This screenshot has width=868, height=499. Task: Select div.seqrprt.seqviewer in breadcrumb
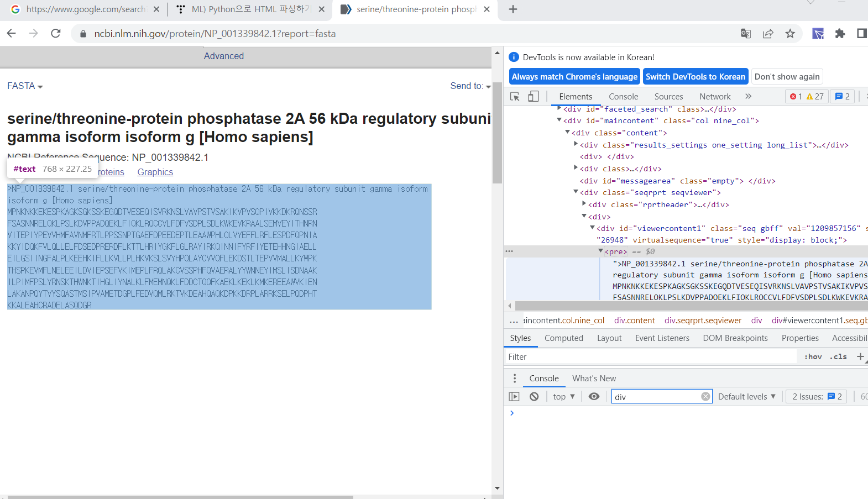point(703,321)
